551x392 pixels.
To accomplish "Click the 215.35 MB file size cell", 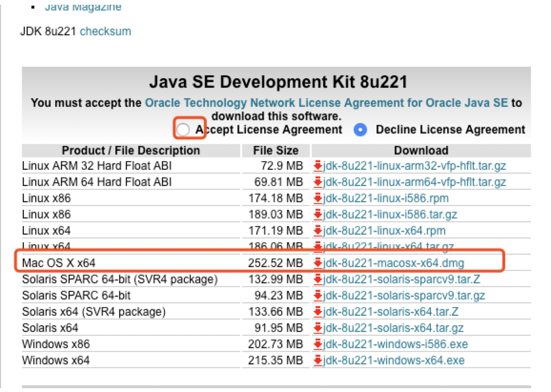I will (275, 361).
